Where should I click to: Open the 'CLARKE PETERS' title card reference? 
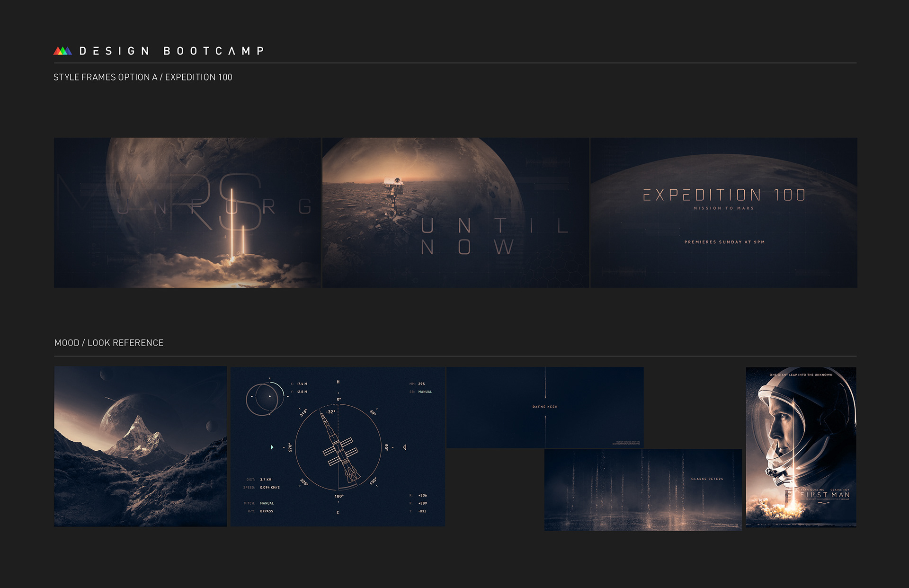(643, 490)
